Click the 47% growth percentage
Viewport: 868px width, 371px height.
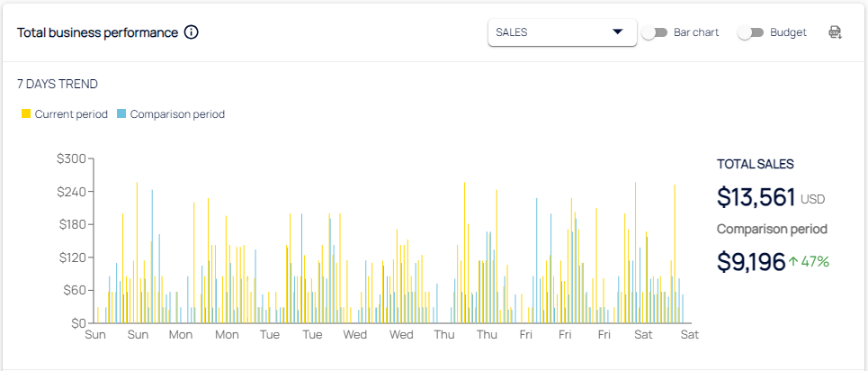[816, 261]
